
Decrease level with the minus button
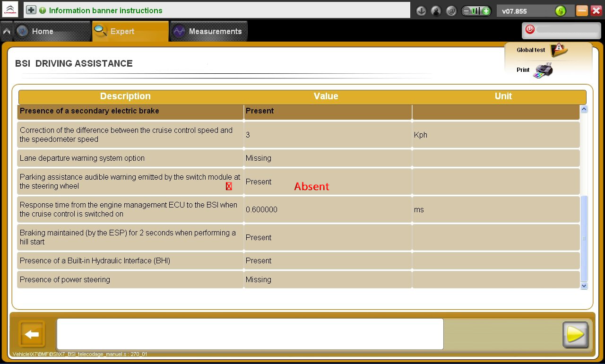point(467,11)
